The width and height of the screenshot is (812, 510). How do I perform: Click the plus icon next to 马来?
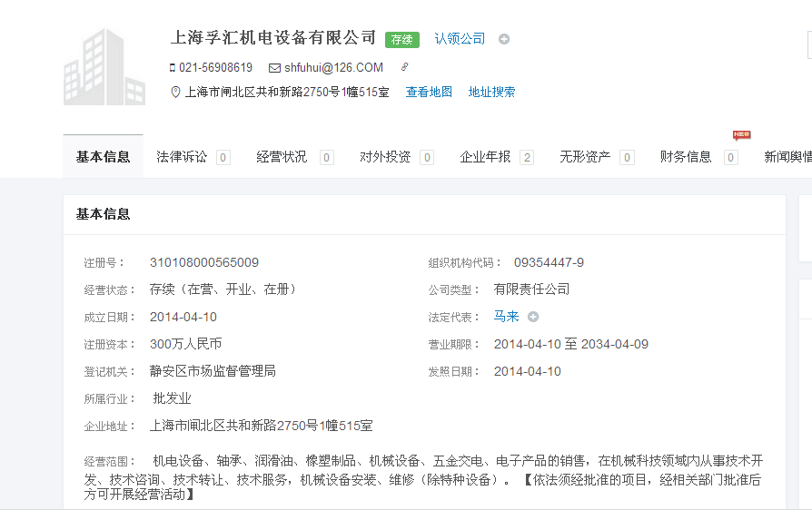pos(533,317)
